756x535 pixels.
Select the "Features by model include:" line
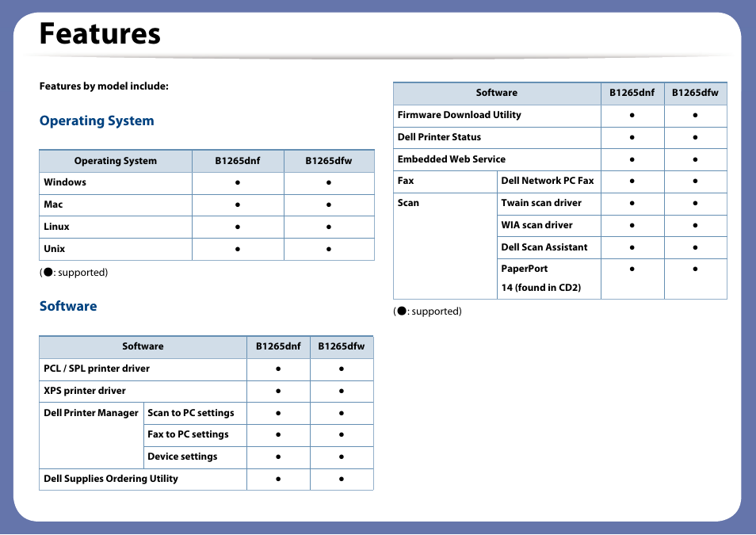[x=104, y=86]
